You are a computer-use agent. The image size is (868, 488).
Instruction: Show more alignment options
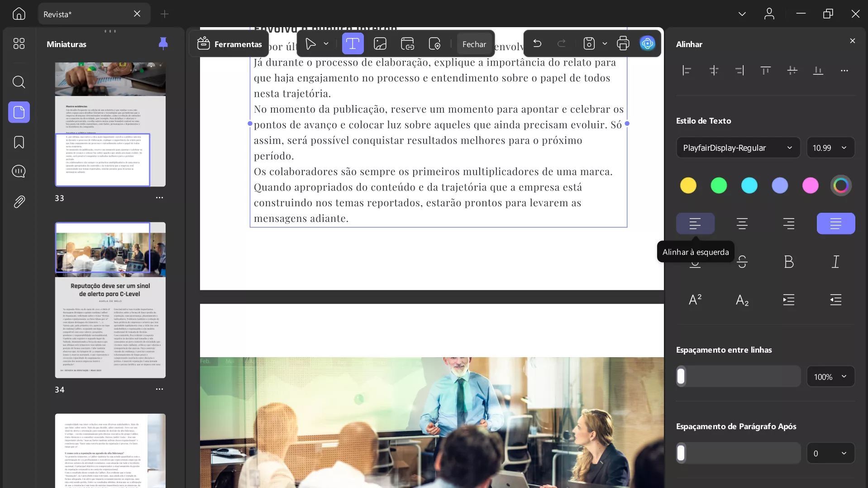pos(844,70)
